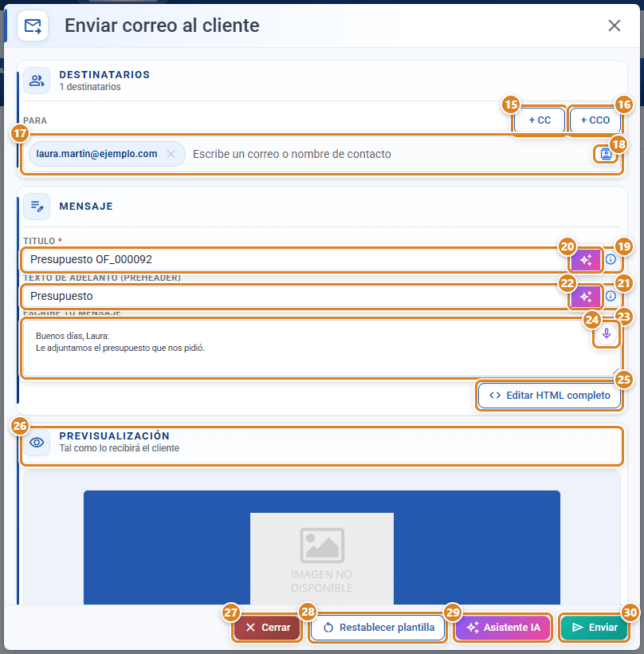This screenshot has height=654, width=644.
Task: Click the Cerrar button
Action: tap(267, 628)
